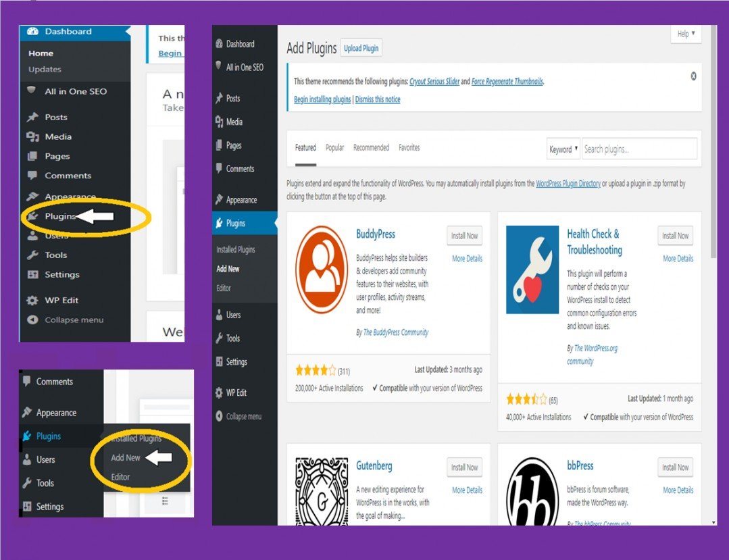Screen dimensions: 729x560
Task: Click the Begin installing plugins link
Action: pos(322,99)
